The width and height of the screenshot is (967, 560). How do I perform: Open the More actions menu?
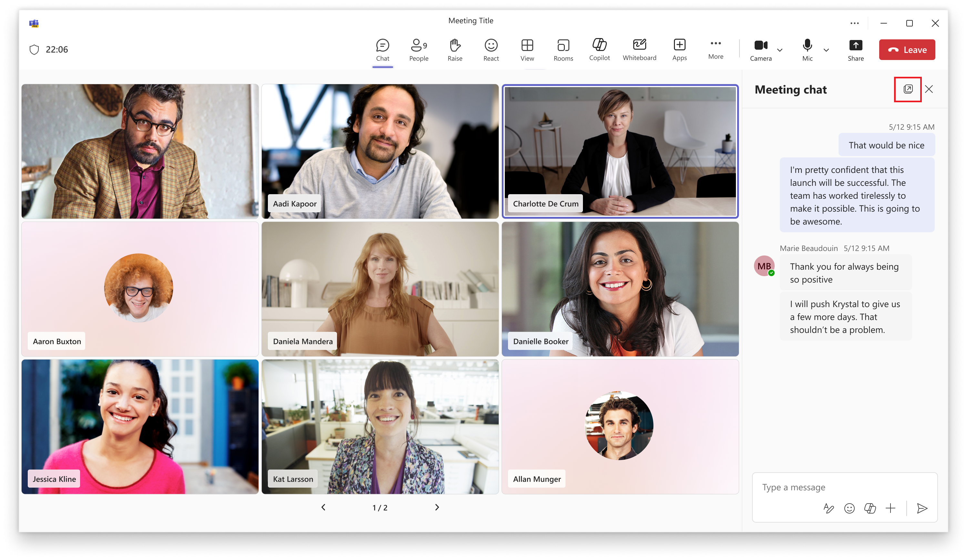715,49
